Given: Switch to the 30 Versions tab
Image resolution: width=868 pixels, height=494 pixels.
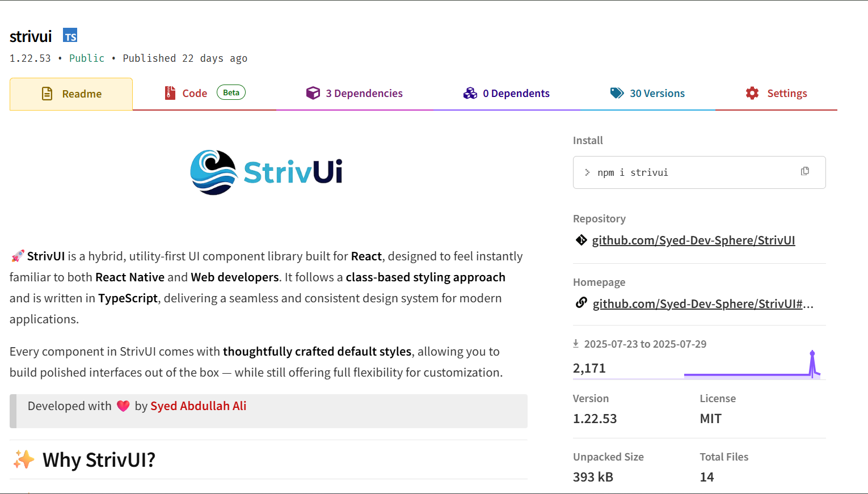Looking at the screenshot, I should (x=657, y=94).
